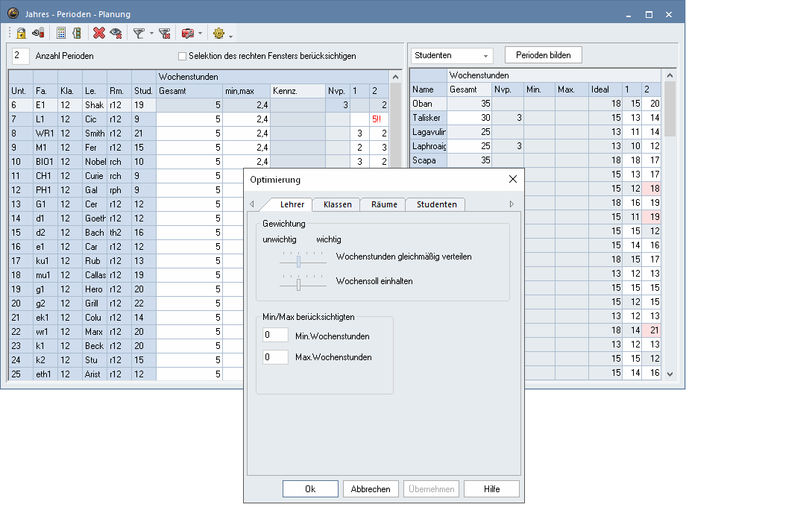The height and width of the screenshot is (522, 812).
Task: Click the pink highlighted '21' cell
Action: tap(652, 330)
